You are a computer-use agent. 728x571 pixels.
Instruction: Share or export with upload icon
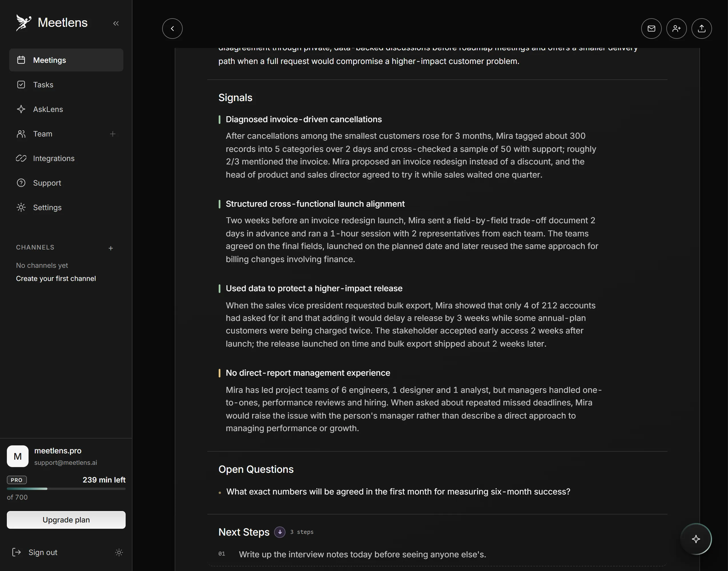[702, 29]
